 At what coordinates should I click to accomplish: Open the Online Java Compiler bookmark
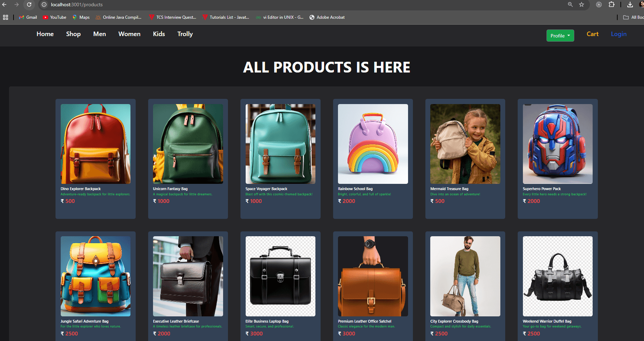[119, 17]
